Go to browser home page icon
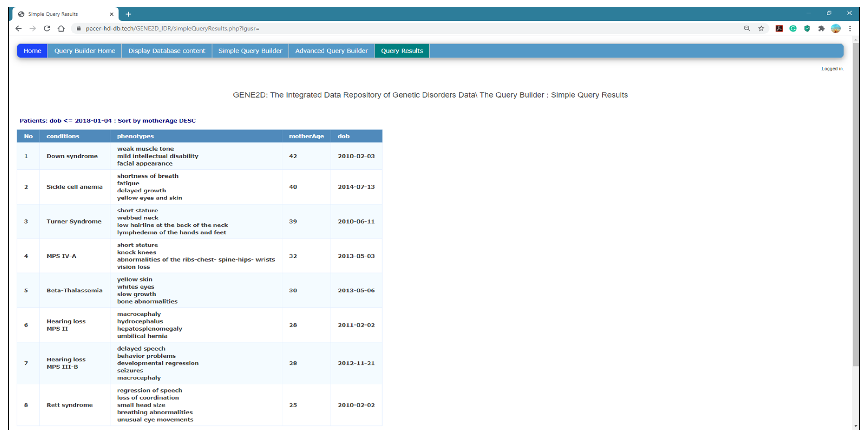868x437 pixels. [x=61, y=29]
